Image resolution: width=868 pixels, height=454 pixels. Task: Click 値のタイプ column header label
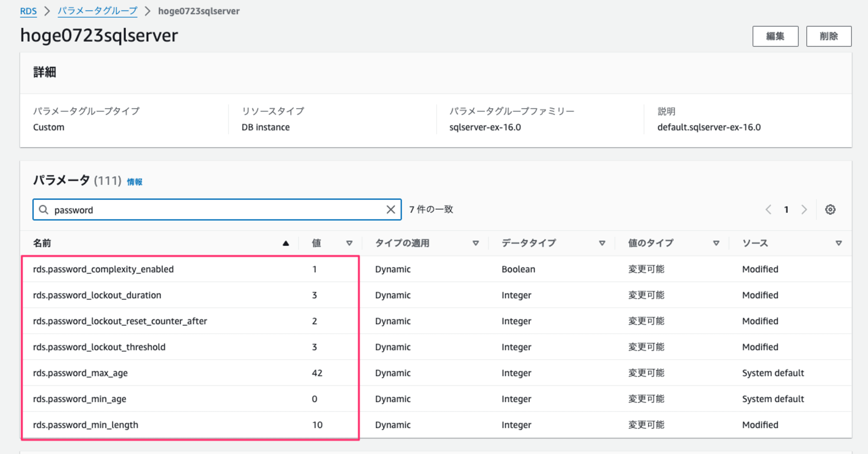651,243
